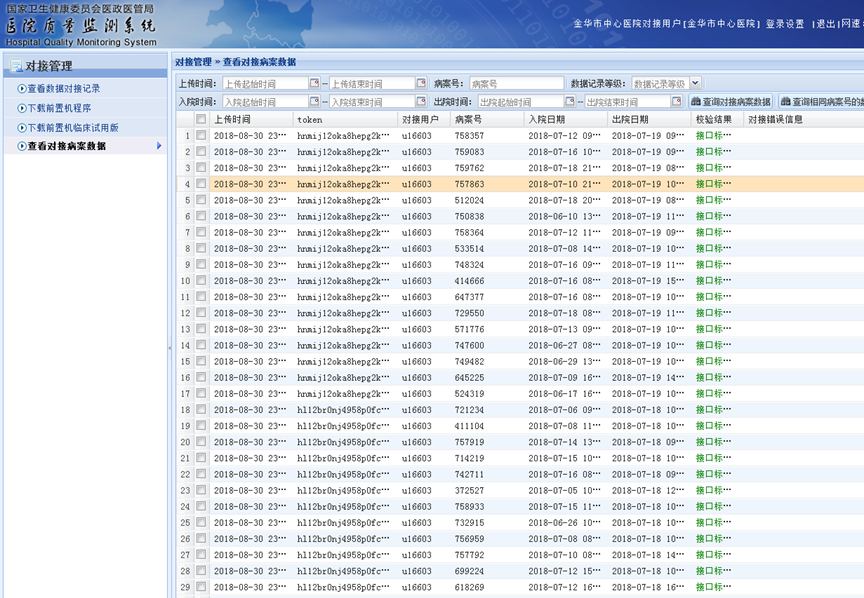This screenshot has height=598, width=864.
Task: Click blue triangle indicator on 查看对接病案数据
Action: [x=159, y=146]
